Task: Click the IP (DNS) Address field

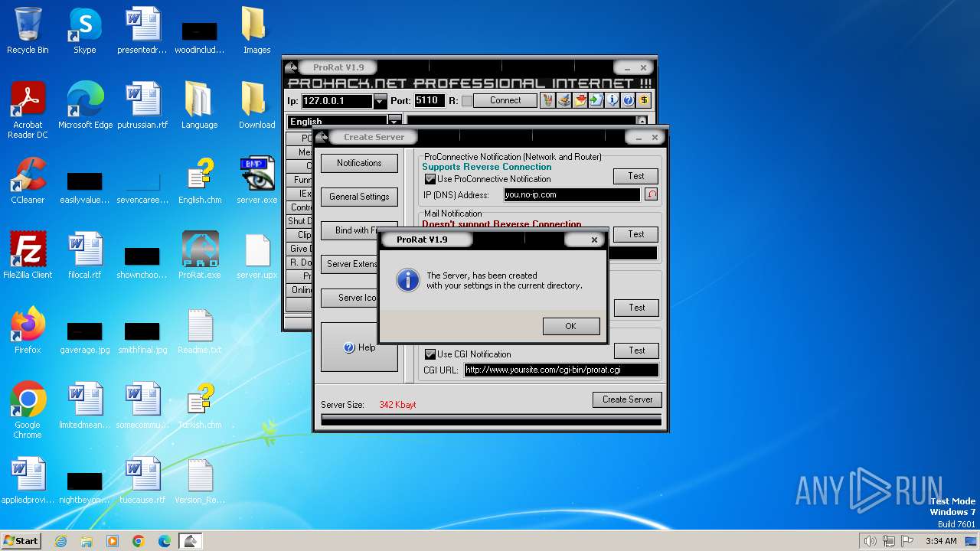Action: [x=572, y=195]
